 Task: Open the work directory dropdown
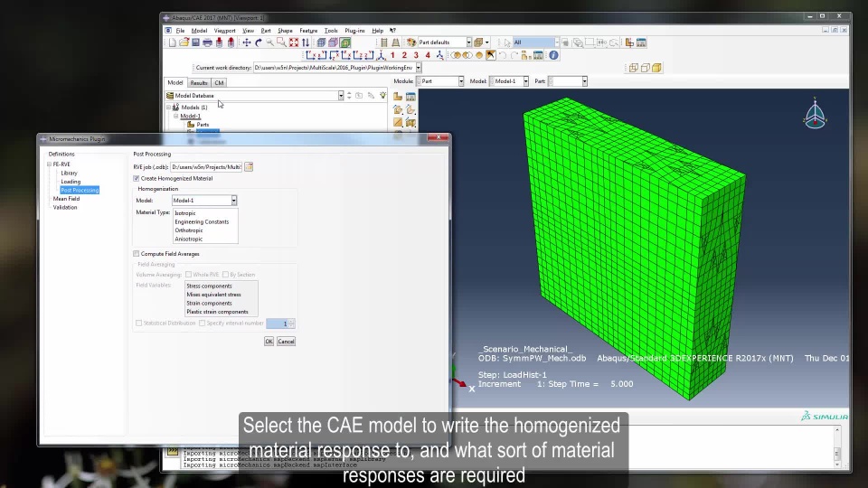[x=419, y=68]
